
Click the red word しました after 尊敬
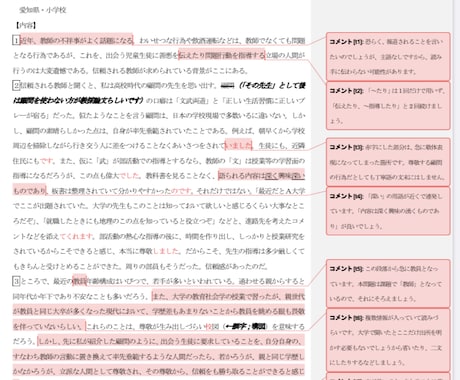point(166,251)
